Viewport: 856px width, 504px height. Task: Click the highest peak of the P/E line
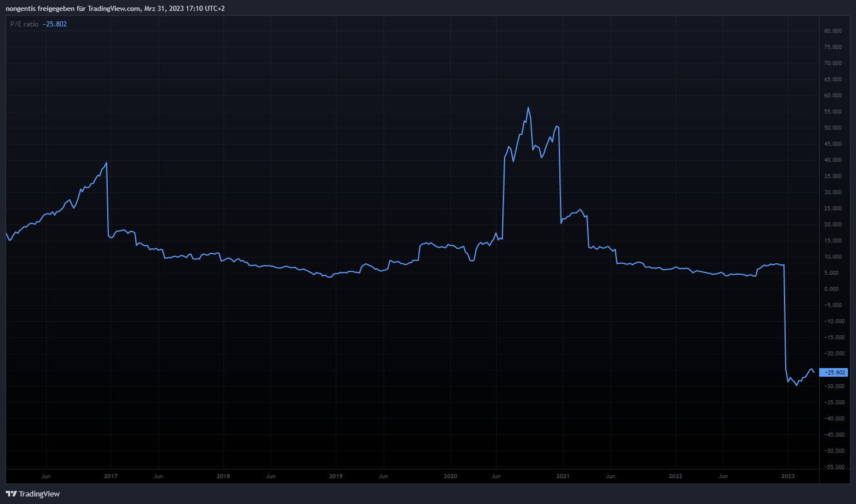pos(528,108)
